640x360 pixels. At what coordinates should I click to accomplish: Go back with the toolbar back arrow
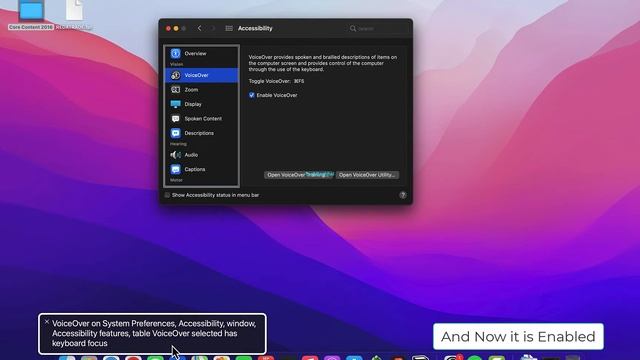point(200,28)
